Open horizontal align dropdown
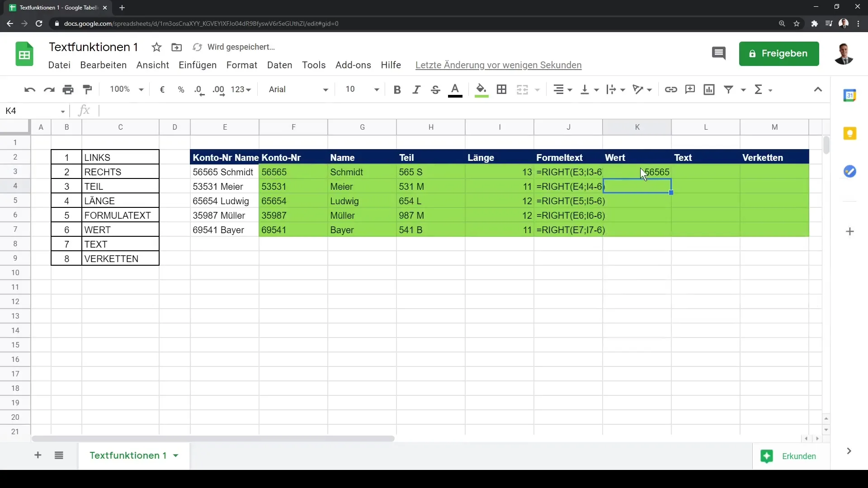The image size is (868, 488). point(563,89)
